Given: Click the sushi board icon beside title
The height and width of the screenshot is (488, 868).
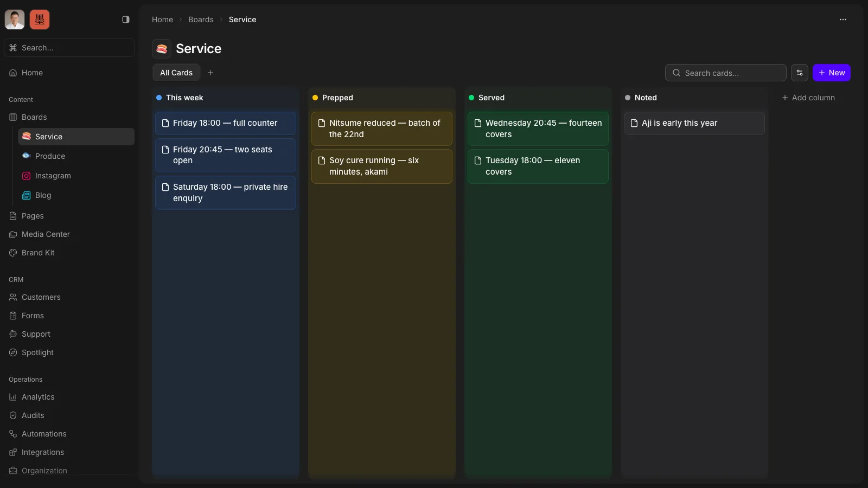Looking at the screenshot, I should (x=162, y=49).
